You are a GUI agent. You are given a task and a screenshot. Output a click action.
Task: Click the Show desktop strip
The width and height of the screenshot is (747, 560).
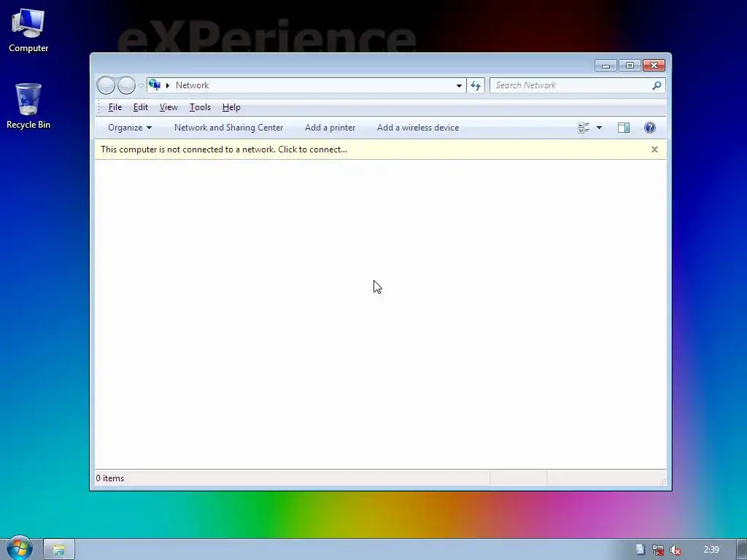[x=742, y=550]
